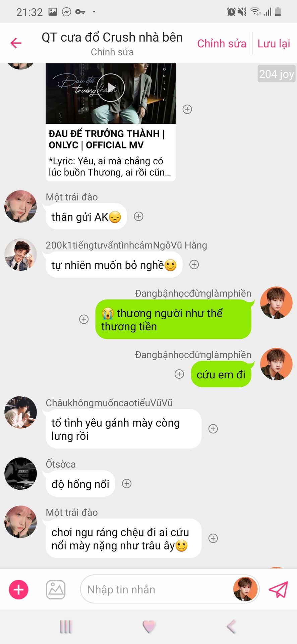The height and width of the screenshot is (644, 297).
Task: Tap the pink back arrow
Action: coord(16,43)
